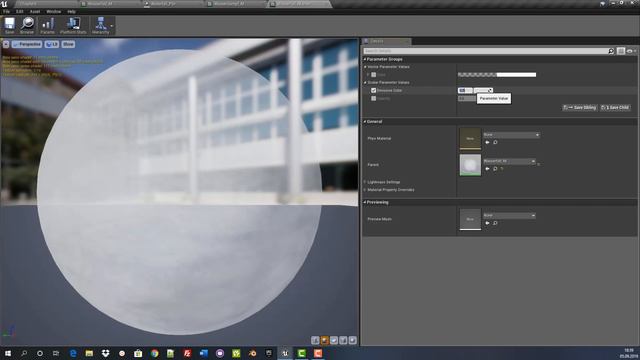Image resolution: width=640 pixels, height=360 pixels.
Task: Use selected asset arrow for Preview Mesh
Action: [487, 223]
